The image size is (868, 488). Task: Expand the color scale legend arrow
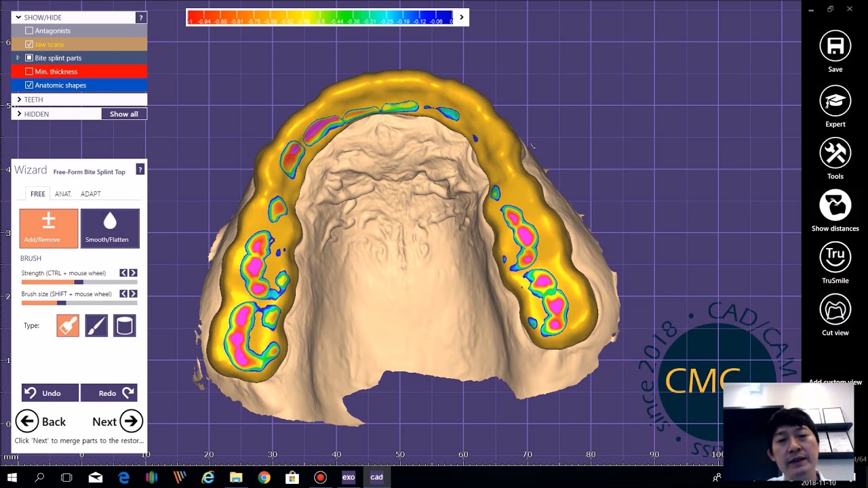point(461,18)
